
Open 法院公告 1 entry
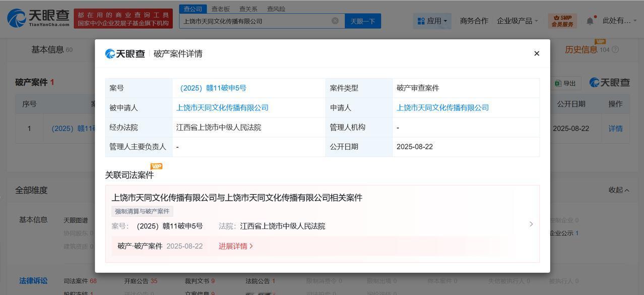click(x=260, y=281)
